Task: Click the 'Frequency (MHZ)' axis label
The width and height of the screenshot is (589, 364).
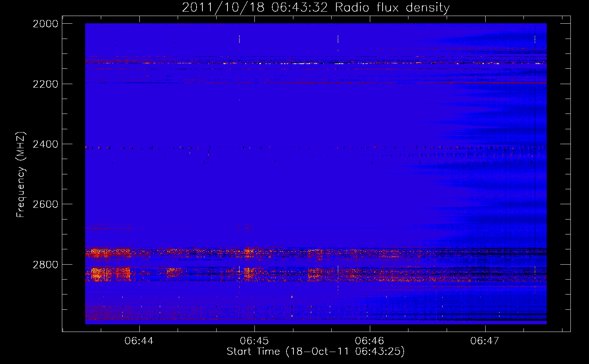Action: tap(20, 175)
